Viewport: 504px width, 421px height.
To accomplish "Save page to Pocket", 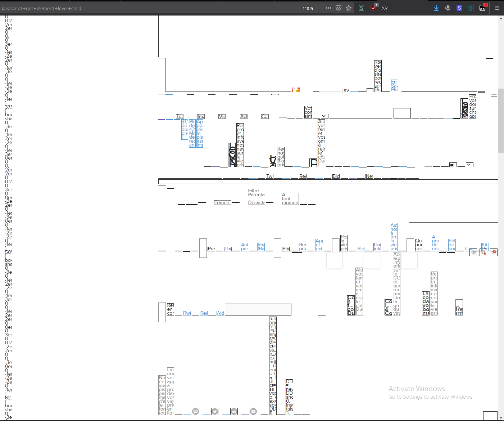I will pyautogui.click(x=339, y=8).
